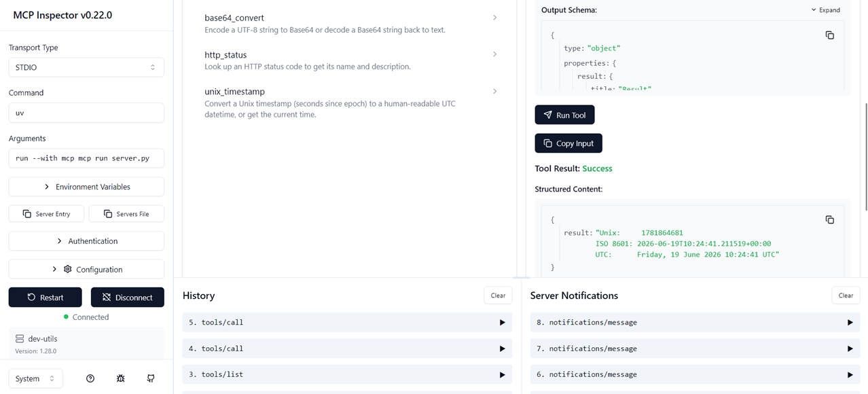Expand history entry 4 tools/call
868x394 pixels.
347,348
